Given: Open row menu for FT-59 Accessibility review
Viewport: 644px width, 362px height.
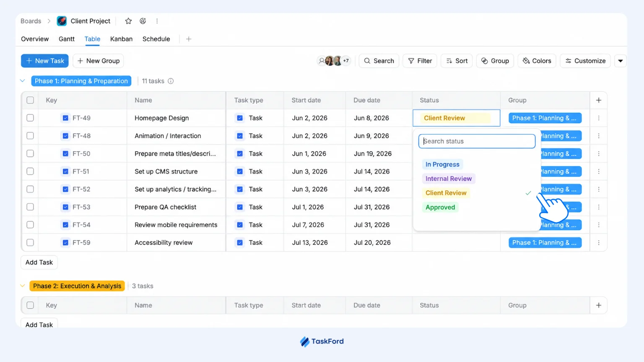Looking at the screenshot, I should pyautogui.click(x=599, y=243).
